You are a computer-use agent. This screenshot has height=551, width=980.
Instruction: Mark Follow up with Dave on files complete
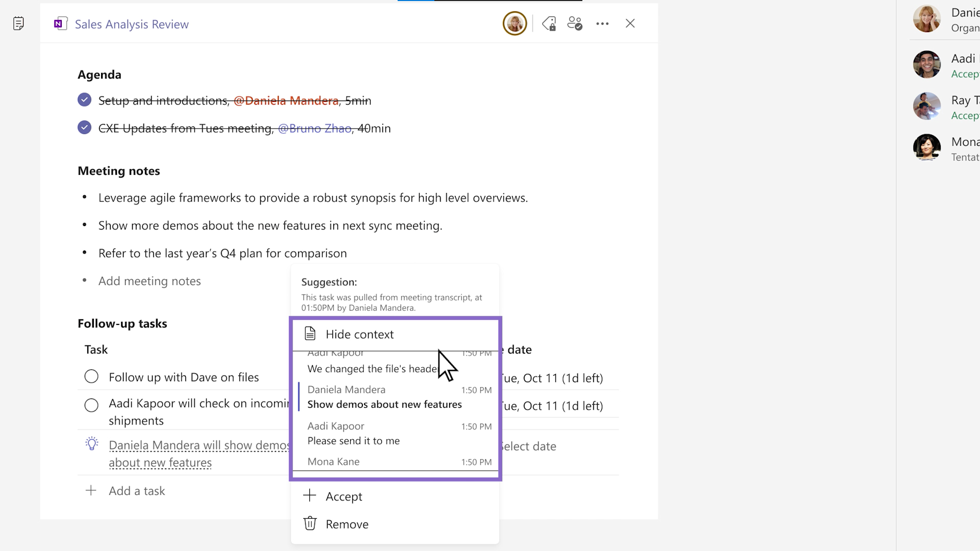point(91,377)
